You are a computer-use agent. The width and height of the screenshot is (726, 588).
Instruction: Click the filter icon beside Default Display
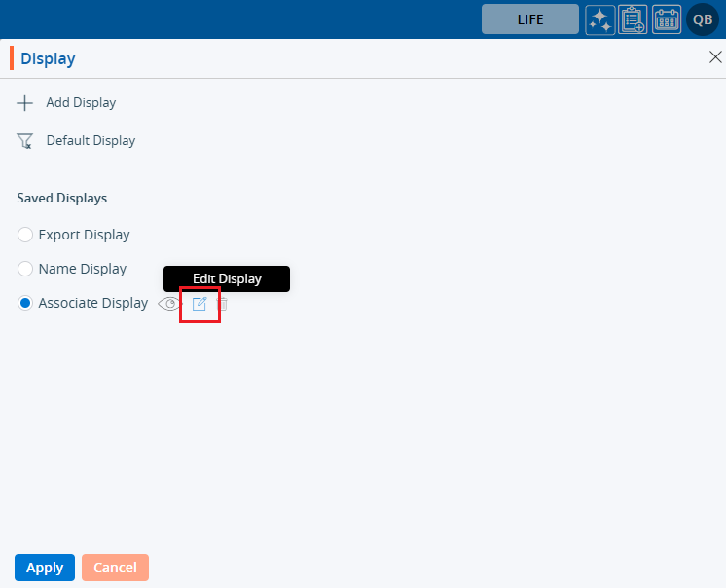click(25, 141)
